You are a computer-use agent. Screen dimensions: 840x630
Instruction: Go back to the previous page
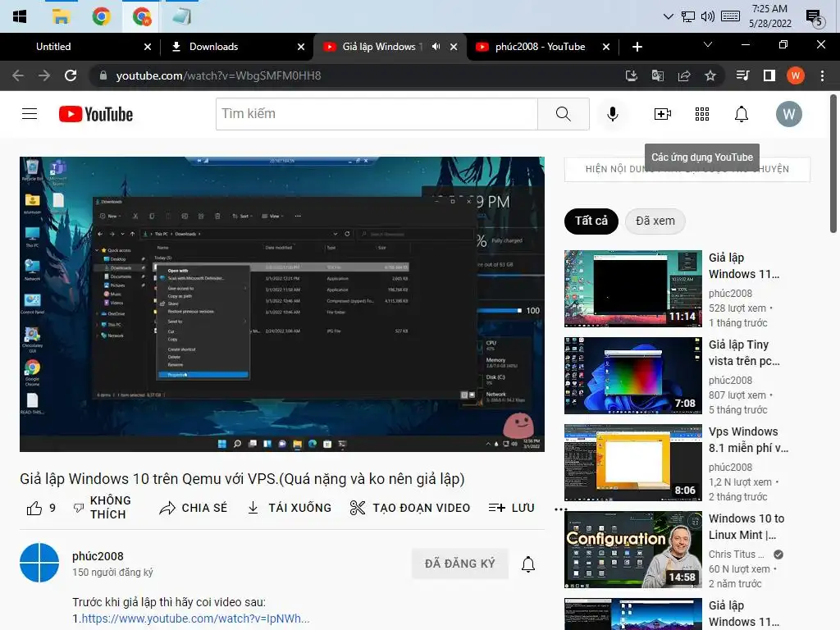click(18, 75)
